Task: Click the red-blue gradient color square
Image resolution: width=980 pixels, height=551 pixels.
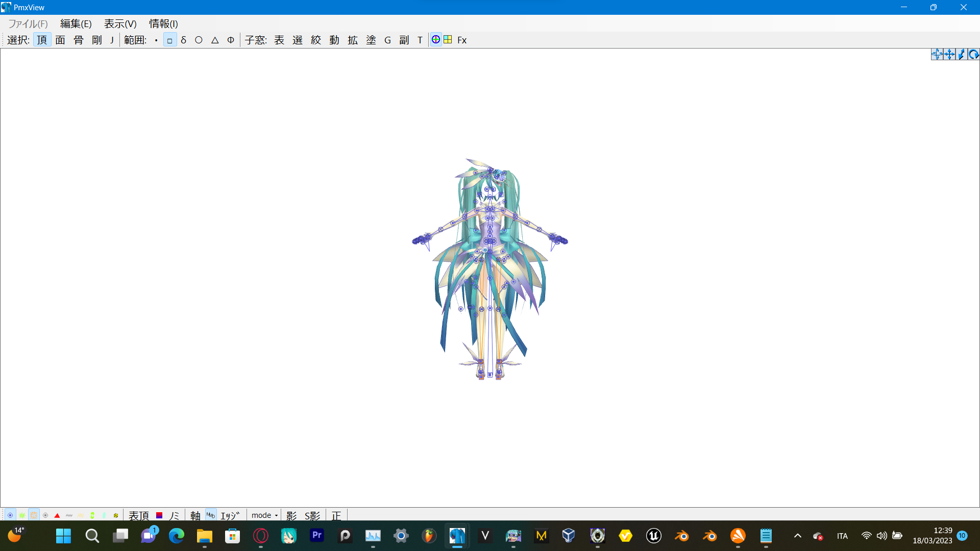Action: [159, 515]
